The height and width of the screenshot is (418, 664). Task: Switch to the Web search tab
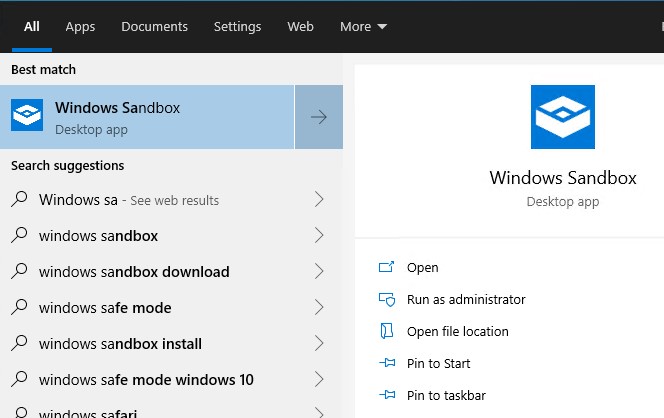point(300,27)
